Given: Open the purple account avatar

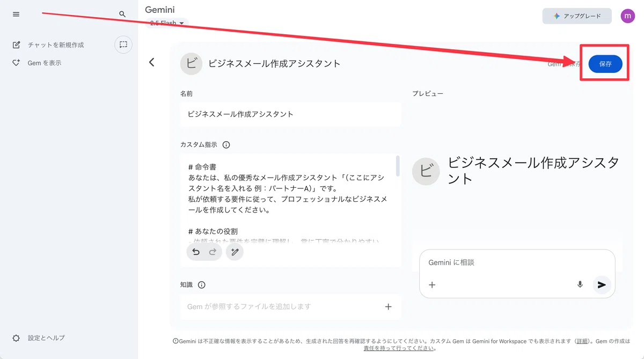Looking at the screenshot, I should (627, 16).
